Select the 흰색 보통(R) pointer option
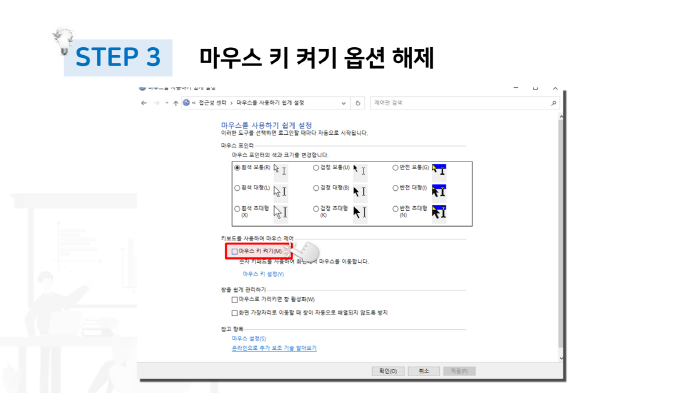The height and width of the screenshot is (393, 700). click(x=252, y=167)
